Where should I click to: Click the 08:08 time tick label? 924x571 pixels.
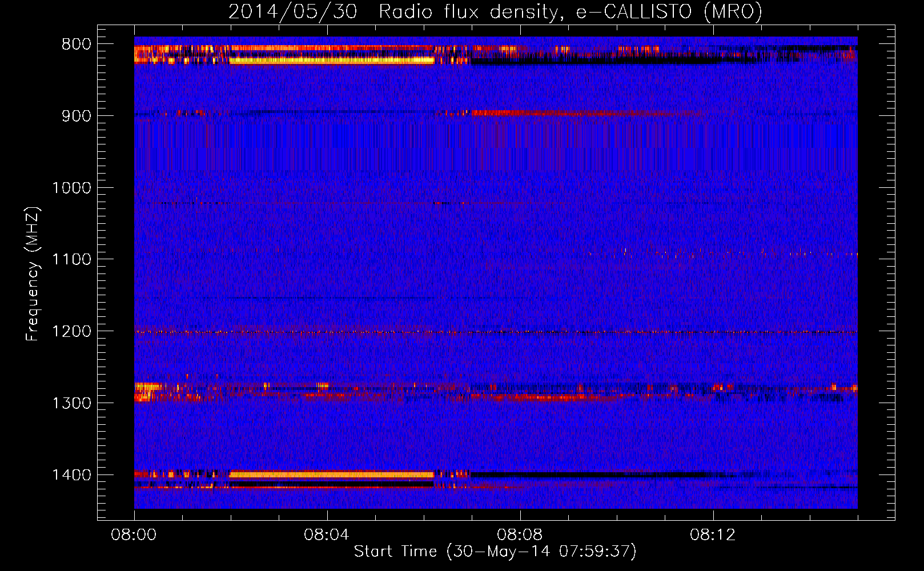tap(520, 535)
